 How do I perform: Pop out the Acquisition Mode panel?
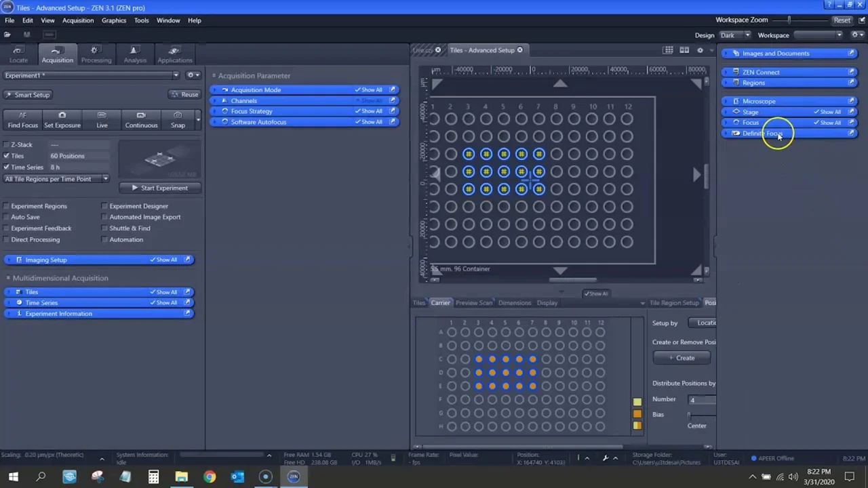(x=393, y=89)
